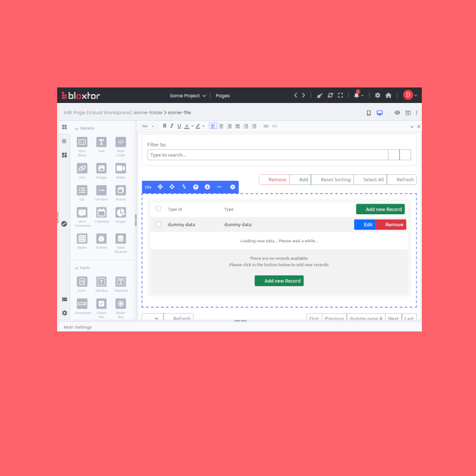Pick the Text widget in Generic

click(x=101, y=145)
